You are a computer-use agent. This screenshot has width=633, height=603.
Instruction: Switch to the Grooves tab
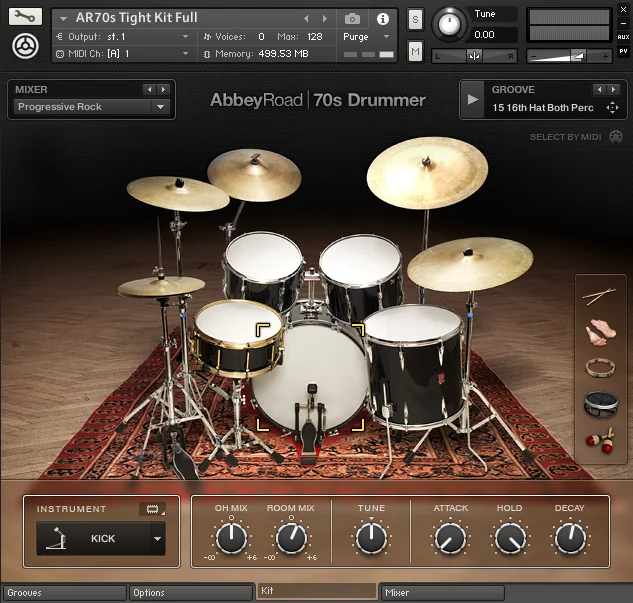(x=64, y=593)
